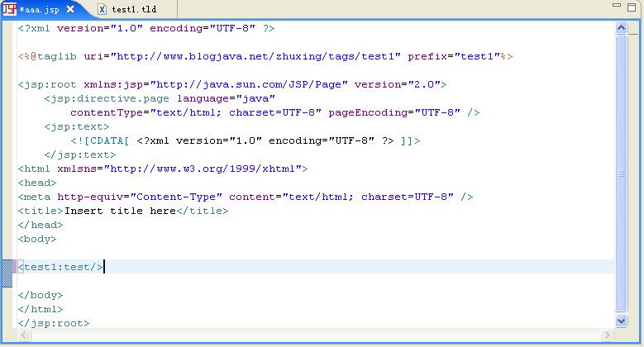Click the closing /head tag
The image size is (644, 347).
(41, 225)
